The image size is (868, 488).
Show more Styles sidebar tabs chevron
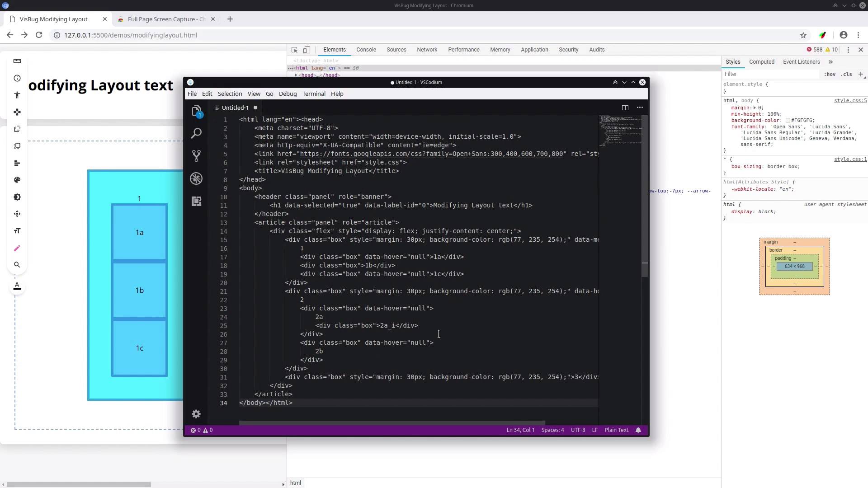pos(830,62)
